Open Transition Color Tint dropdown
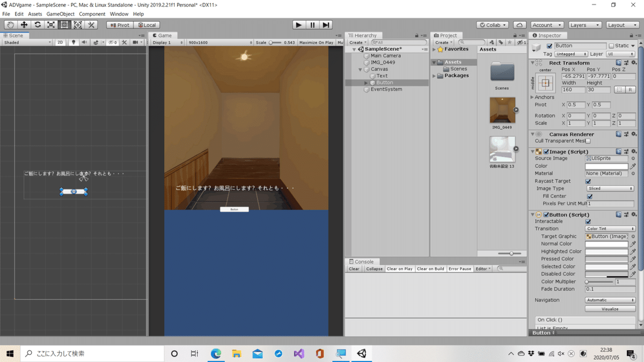This screenshot has height=362, width=644. click(610, 229)
